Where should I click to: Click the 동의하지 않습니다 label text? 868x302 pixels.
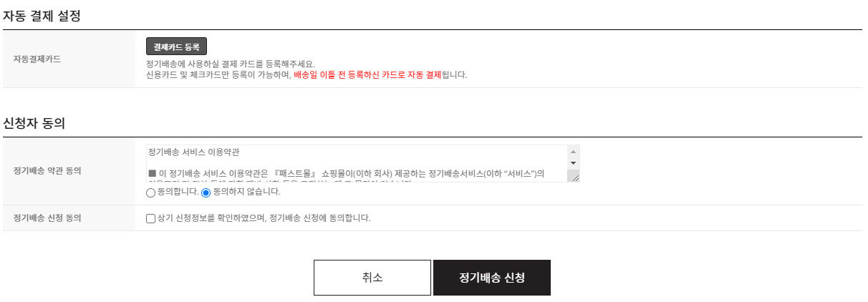[x=247, y=193]
